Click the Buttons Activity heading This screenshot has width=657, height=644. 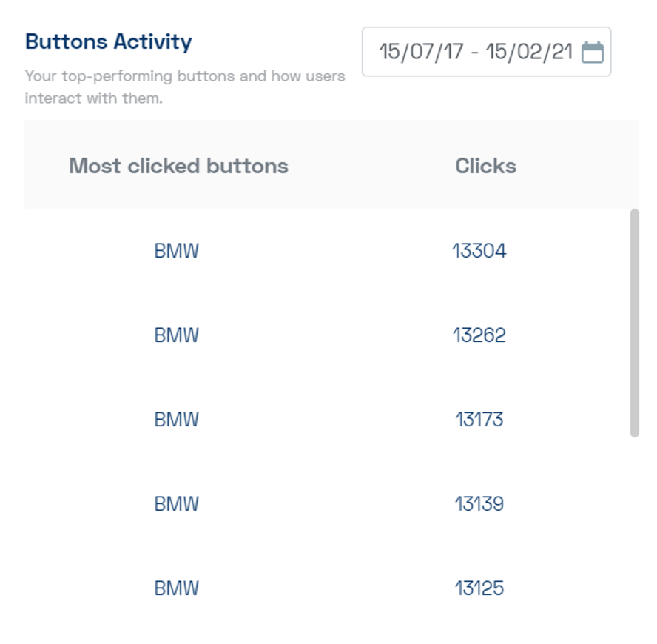coord(109,42)
